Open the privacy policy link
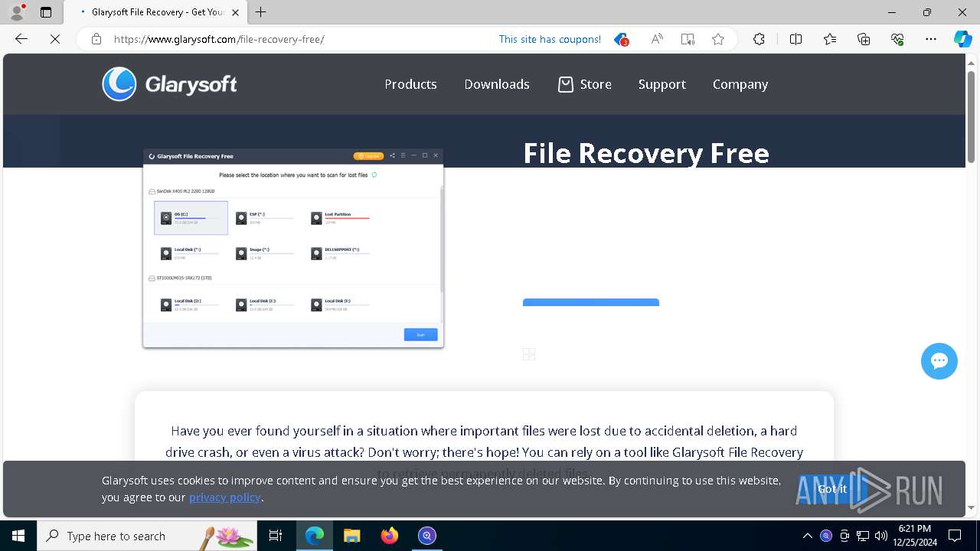This screenshot has width=980, height=551. tap(225, 497)
